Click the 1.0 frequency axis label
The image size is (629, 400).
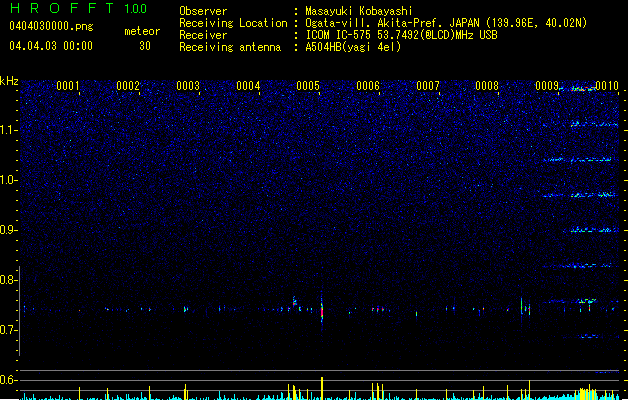click(x=8, y=180)
